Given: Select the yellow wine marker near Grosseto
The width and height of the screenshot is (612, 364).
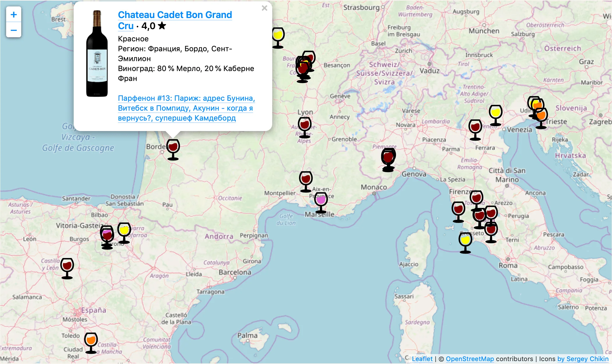Looking at the screenshot, I should point(465,243).
